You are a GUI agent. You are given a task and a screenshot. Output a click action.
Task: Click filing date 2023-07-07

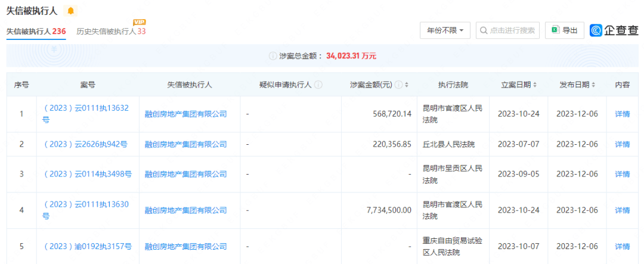(x=518, y=144)
